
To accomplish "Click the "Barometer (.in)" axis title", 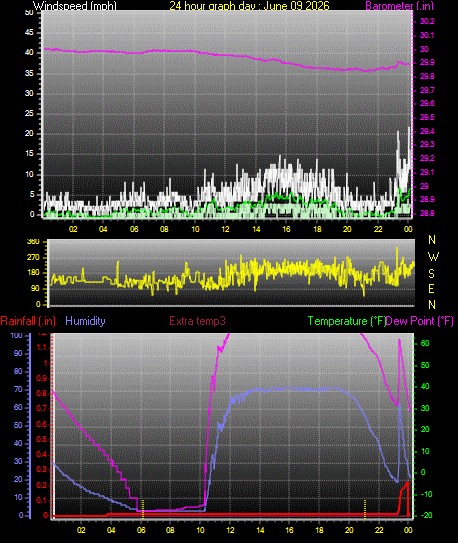I will pos(399,6).
